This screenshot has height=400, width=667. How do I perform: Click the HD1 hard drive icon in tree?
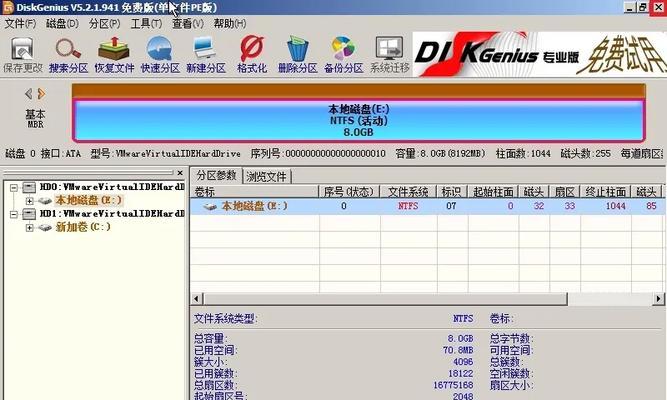[29, 214]
